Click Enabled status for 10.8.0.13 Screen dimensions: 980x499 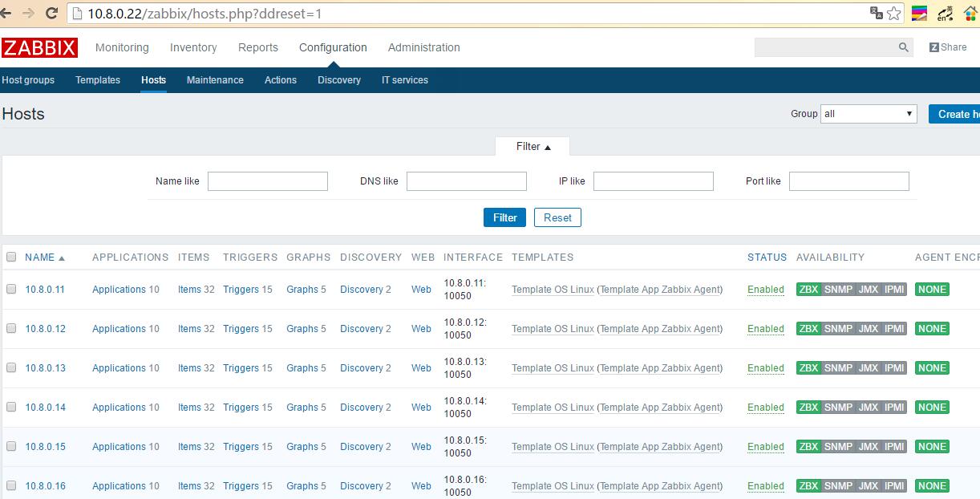766,368
